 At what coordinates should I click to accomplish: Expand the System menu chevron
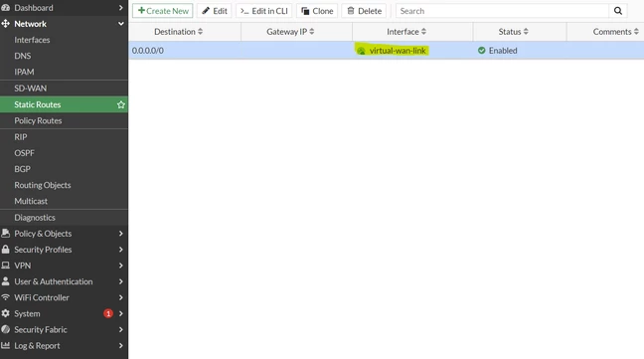point(121,313)
